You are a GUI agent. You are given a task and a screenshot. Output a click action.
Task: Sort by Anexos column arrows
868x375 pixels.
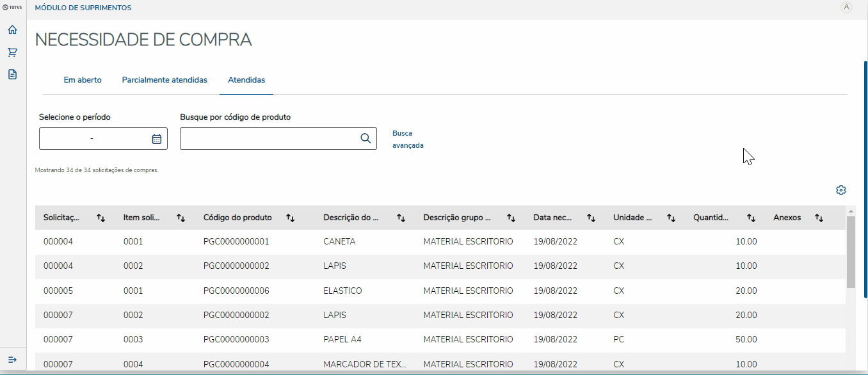[819, 218]
